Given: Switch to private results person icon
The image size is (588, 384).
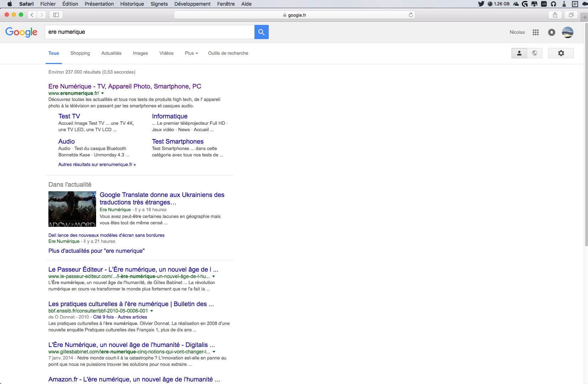Looking at the screenshot, I should click(x=519, y=53).
